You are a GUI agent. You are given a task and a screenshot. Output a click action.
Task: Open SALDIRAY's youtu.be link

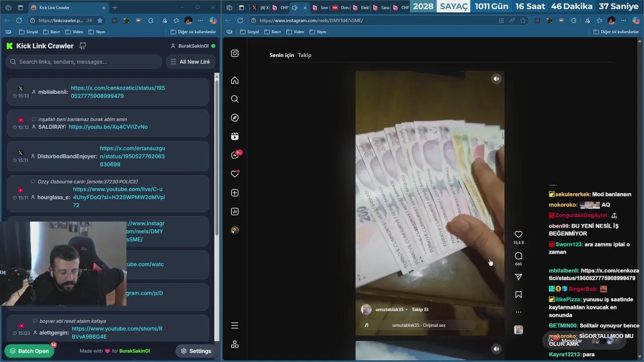coord(108,127)
